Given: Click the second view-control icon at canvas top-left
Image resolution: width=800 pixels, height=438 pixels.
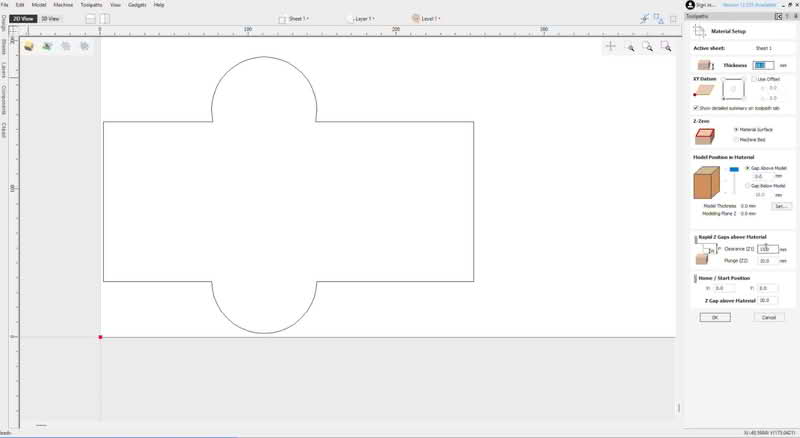Looking at the screenshot, I should [48, 46].
